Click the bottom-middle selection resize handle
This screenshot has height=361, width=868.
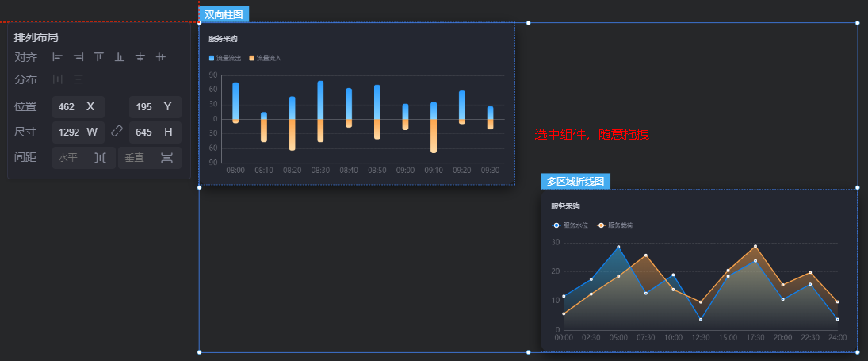[x=528, y=352]
